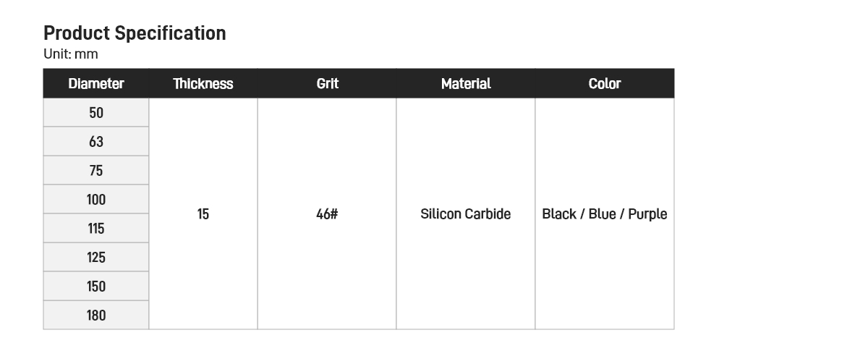Click the 150 diameter cell

96,287
